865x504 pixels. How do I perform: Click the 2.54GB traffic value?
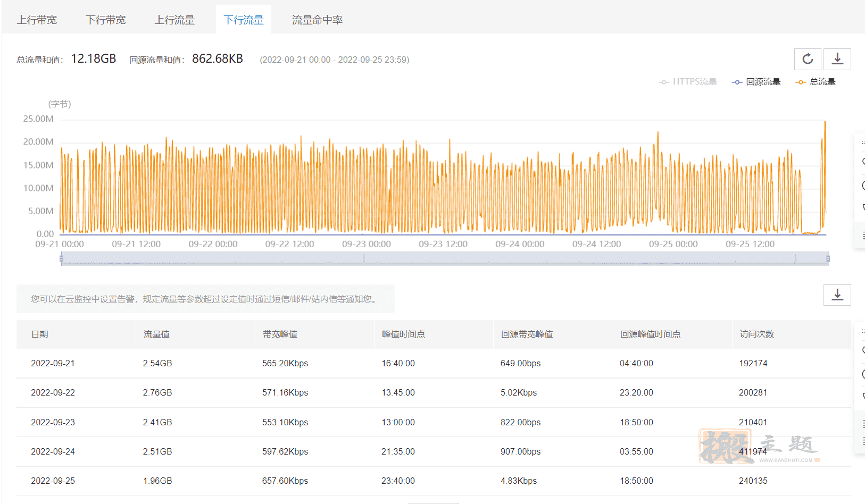[x=157, y=364]
